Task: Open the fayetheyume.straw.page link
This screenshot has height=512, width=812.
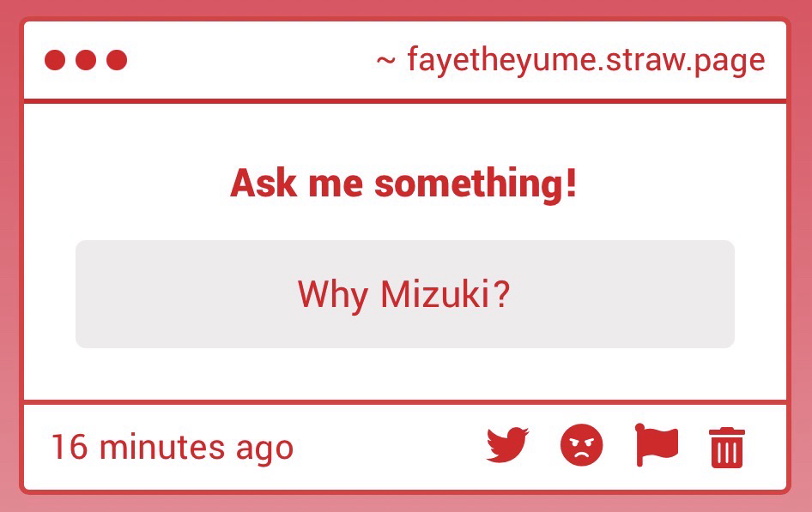Action: tap(585, 61)
